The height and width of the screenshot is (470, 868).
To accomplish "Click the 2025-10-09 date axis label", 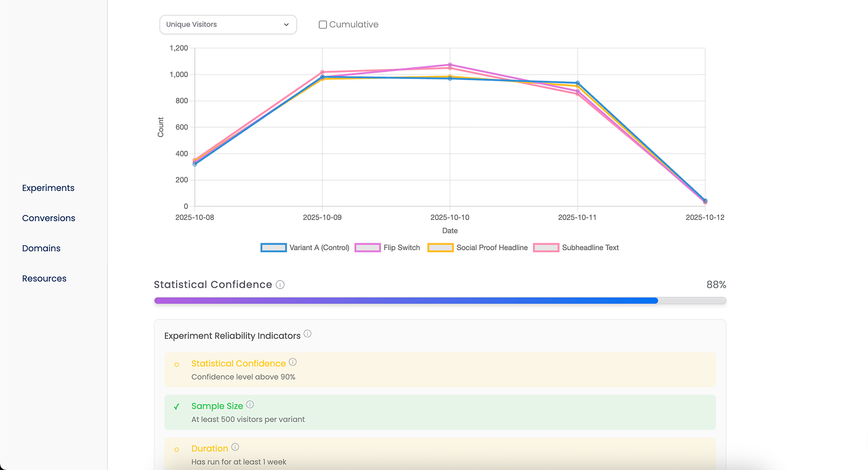I will (323, 217).
